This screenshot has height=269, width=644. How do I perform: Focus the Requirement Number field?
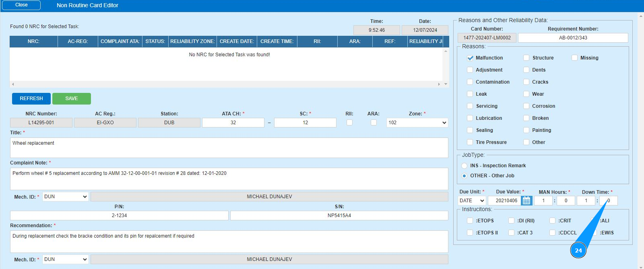(573, 38)
